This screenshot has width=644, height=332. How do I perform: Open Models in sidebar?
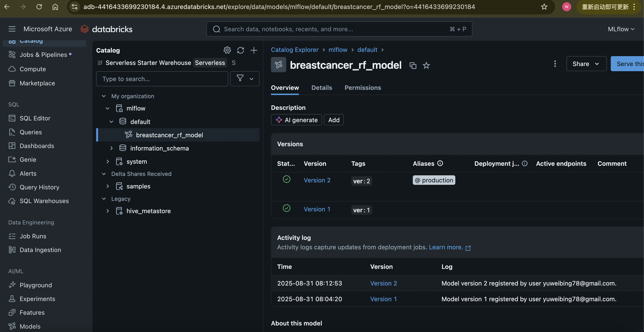coord(30,327)
